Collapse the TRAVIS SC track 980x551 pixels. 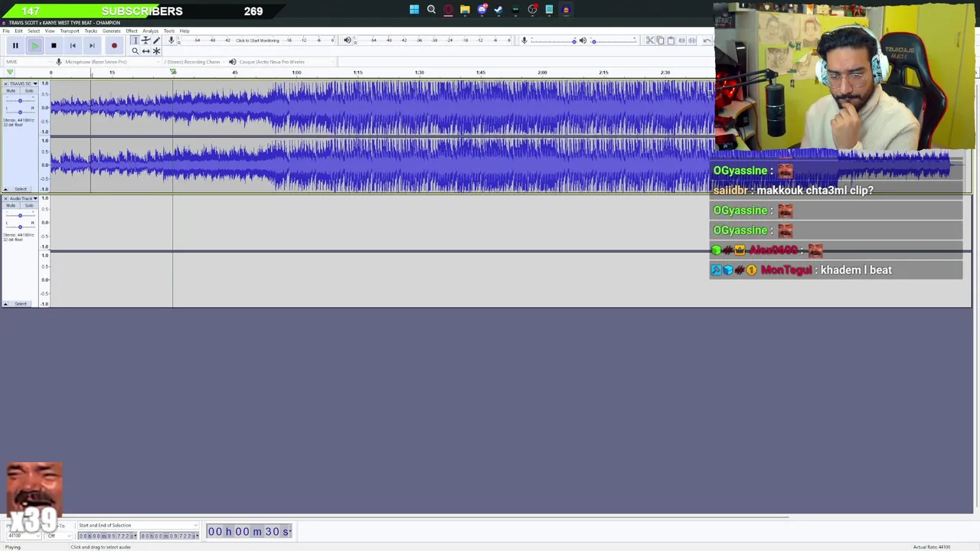(x=5, y=189)
